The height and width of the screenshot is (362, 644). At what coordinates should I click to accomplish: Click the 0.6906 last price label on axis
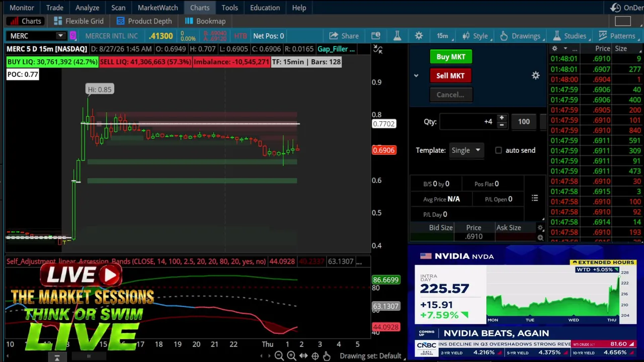point(383,150)
